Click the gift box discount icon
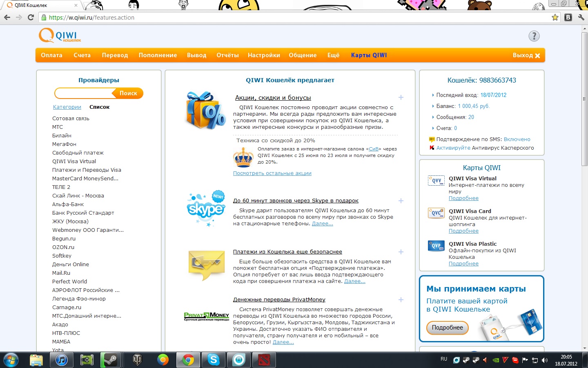Image resolution: width=588 pixels, height=368 pixels. (205, 110)
